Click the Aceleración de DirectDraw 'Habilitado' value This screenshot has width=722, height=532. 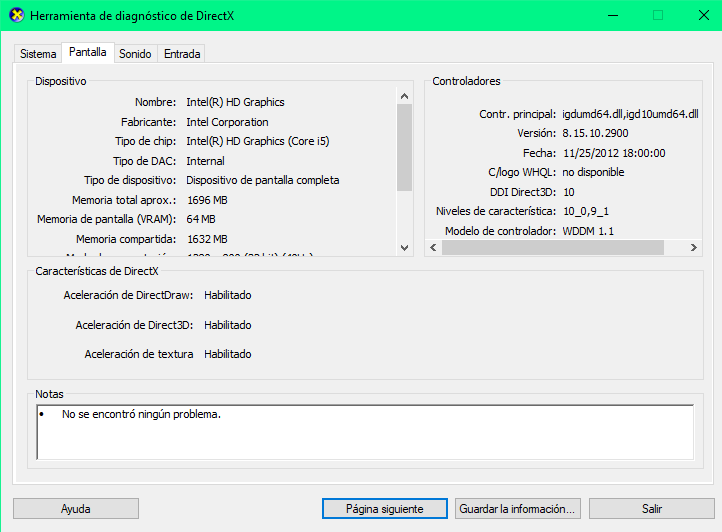tap(227, 295)
